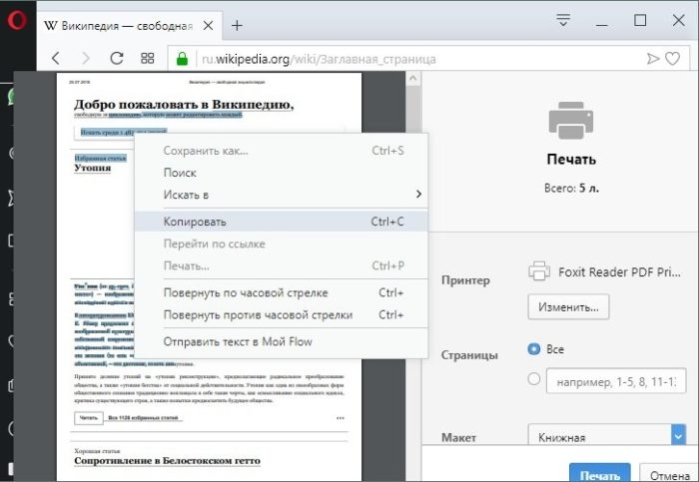This screenshot has height=482, width=699.
Task: Click Сохранить как... menu entry
Action: [281, 151]
